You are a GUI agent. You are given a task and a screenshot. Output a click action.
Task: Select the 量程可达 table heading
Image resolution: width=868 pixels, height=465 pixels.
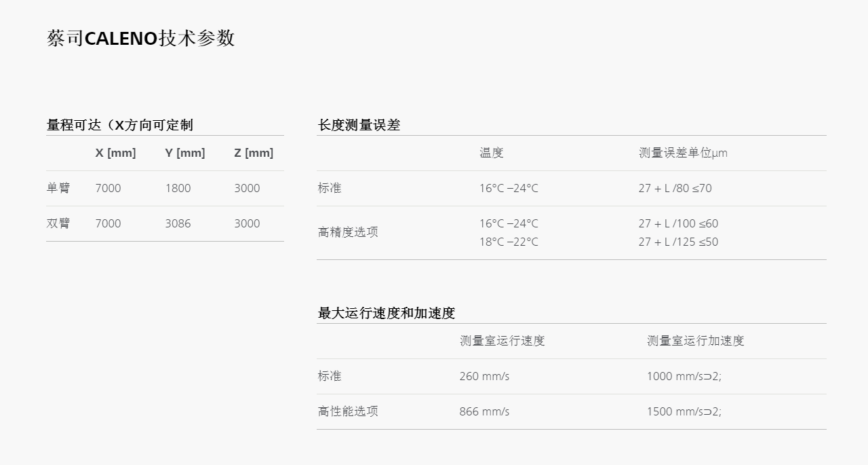[x=120, y=125]
